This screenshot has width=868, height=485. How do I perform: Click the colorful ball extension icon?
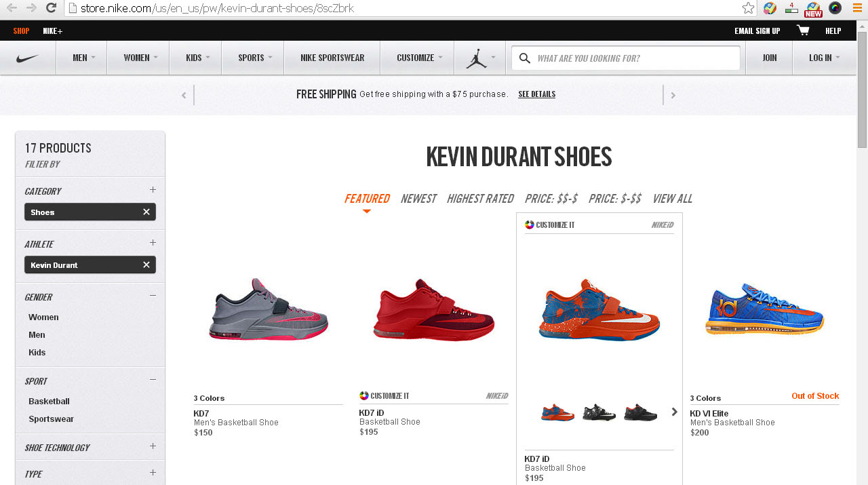coord(770,8)
